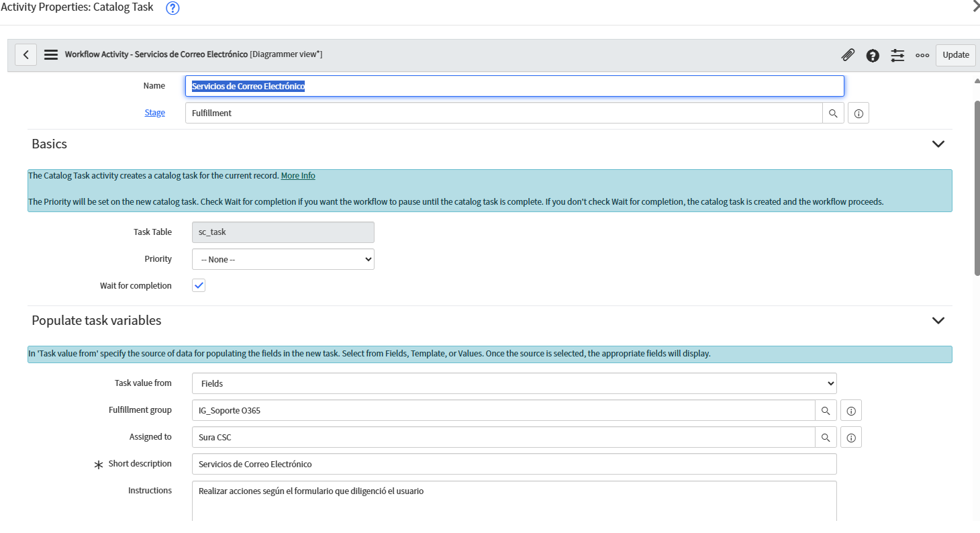Search Fulfillment group with lookup icon
This screenshot has height=533, width=980.
point(826,410)
